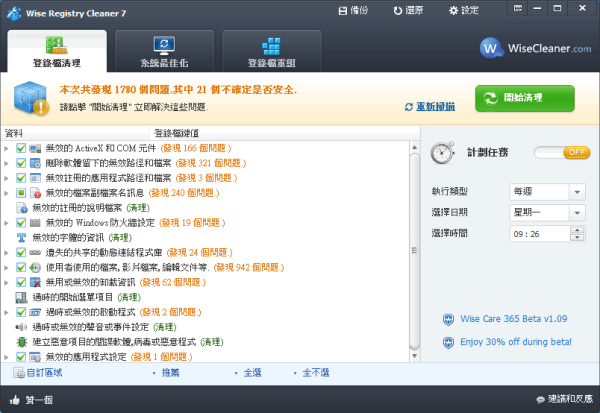Open the 選擇日期 dropdown showing 星期一

pos(547,212)
